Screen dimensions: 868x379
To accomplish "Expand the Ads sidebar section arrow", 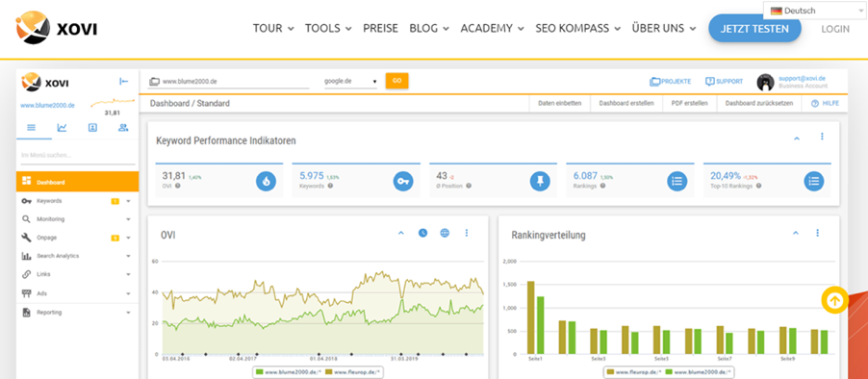I will click(128, 293).
